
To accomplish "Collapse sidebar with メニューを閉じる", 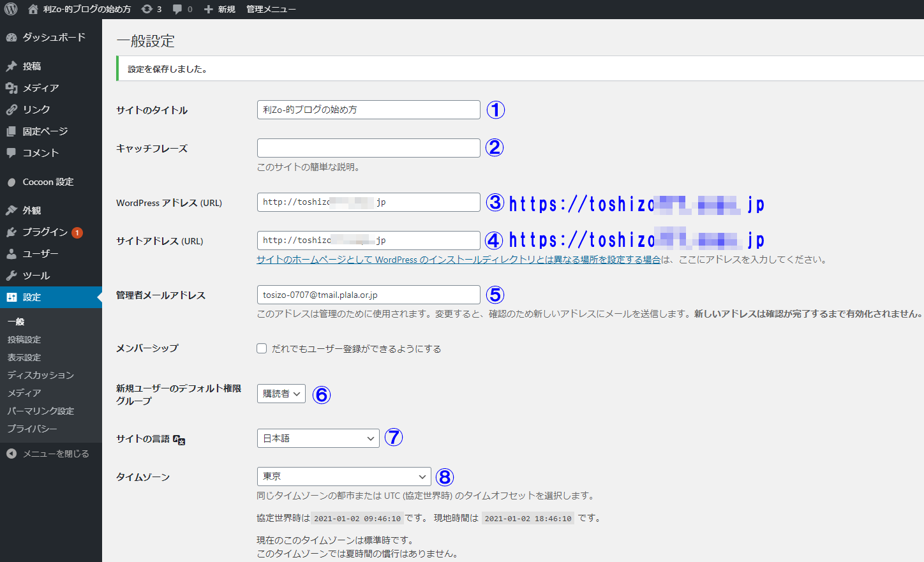I will click(56, 454).
